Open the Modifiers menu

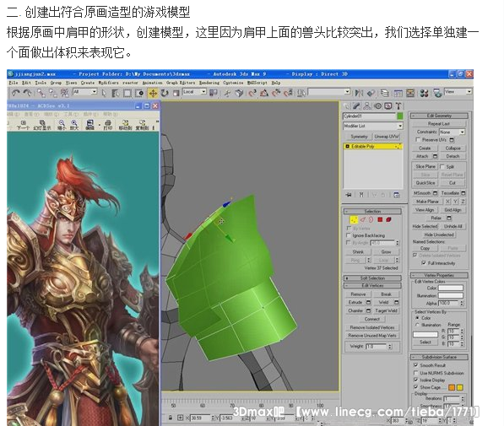coord(108,83)
